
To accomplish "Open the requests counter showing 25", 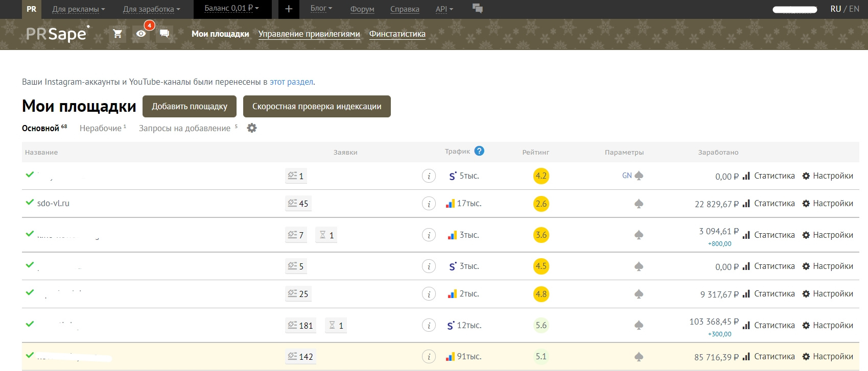I will [298, 294].
